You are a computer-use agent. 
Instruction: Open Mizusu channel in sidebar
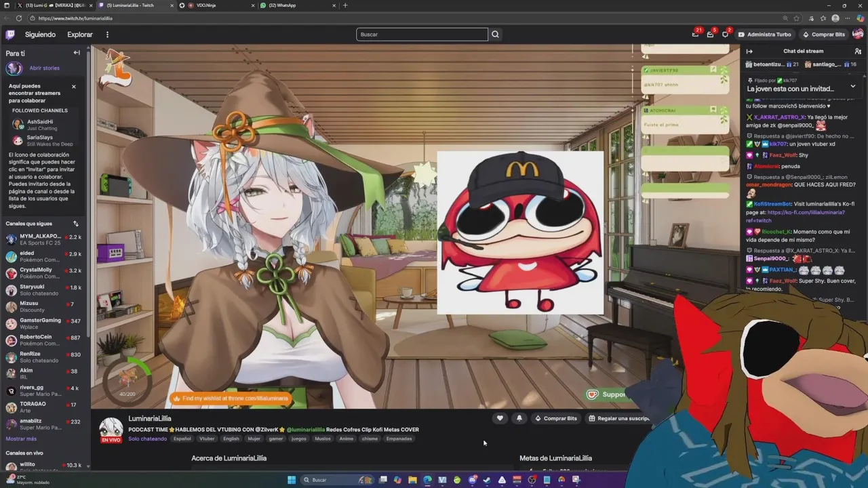point(45,306)
